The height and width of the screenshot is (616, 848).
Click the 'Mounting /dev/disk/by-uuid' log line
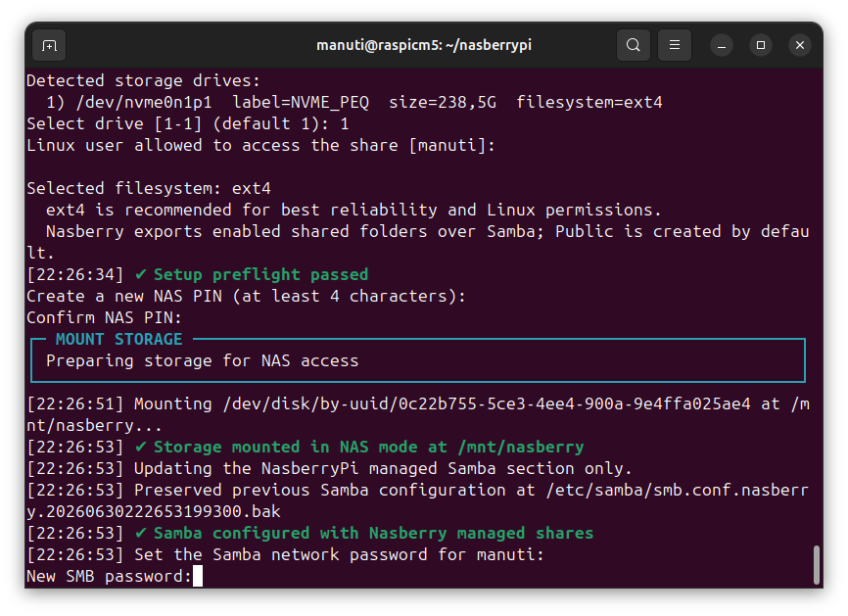click(417, 414)
